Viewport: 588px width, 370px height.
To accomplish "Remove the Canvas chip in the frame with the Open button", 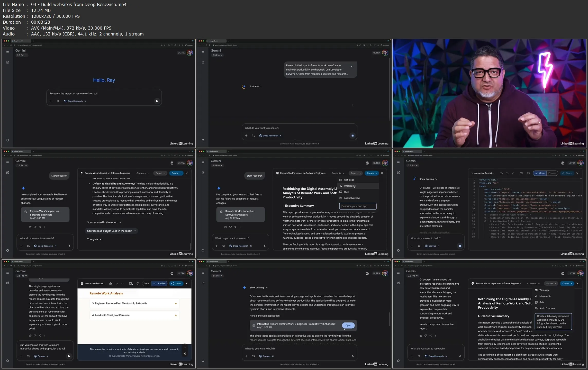I will (273, 356).
